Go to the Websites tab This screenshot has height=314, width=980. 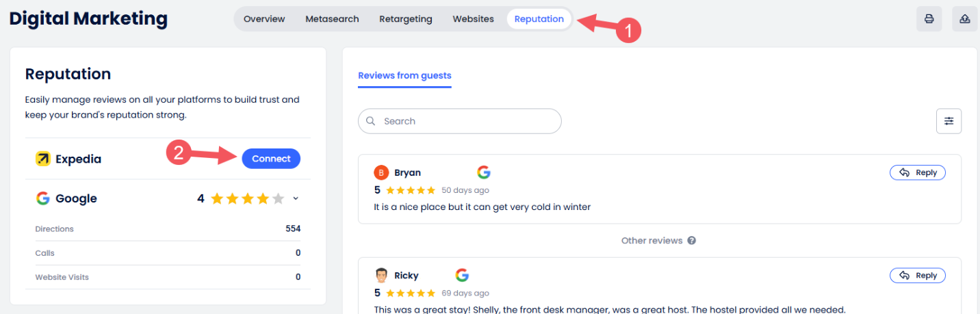473,19
